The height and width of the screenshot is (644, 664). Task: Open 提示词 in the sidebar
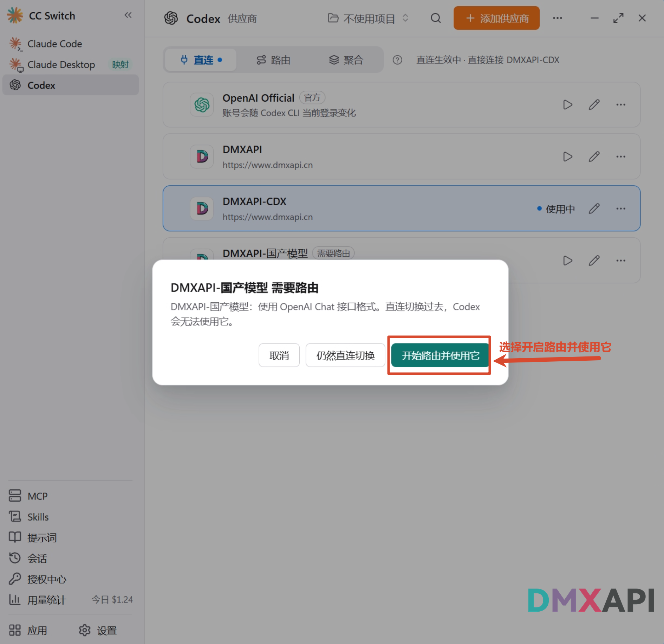(x=70, y=538)
